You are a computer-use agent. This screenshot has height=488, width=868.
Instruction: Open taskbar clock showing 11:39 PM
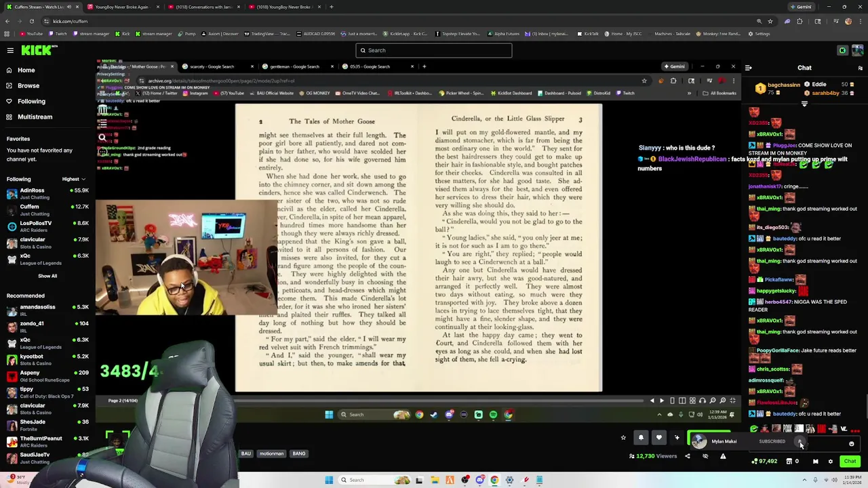(x=853, y=480)
